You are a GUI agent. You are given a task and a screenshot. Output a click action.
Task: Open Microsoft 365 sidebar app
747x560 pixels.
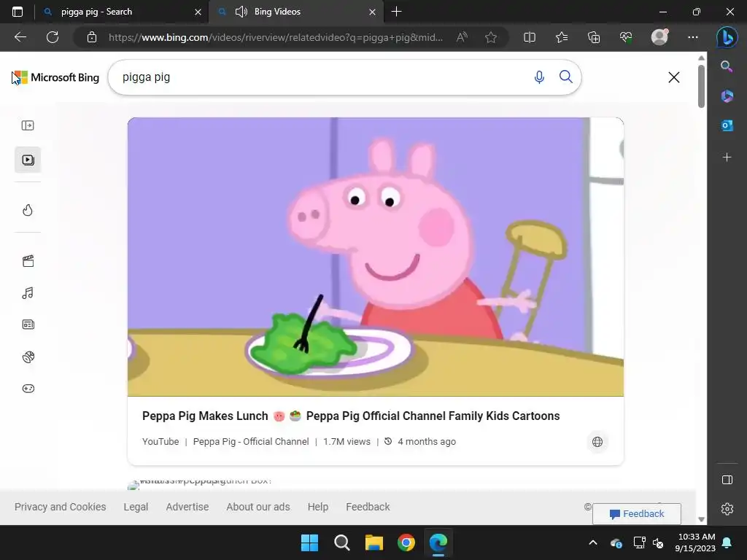tap(727, 96)
